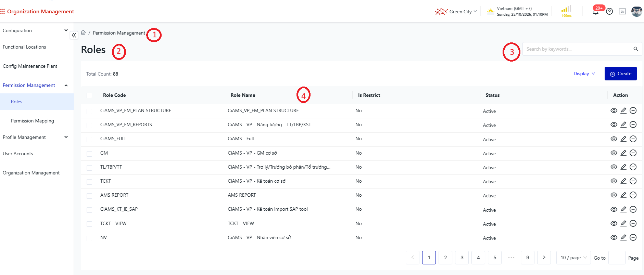Delete the CiAMS_VP_EM_REPORTS role
The height and width of the screenshot is (275, 644).
tap(633, 125)
